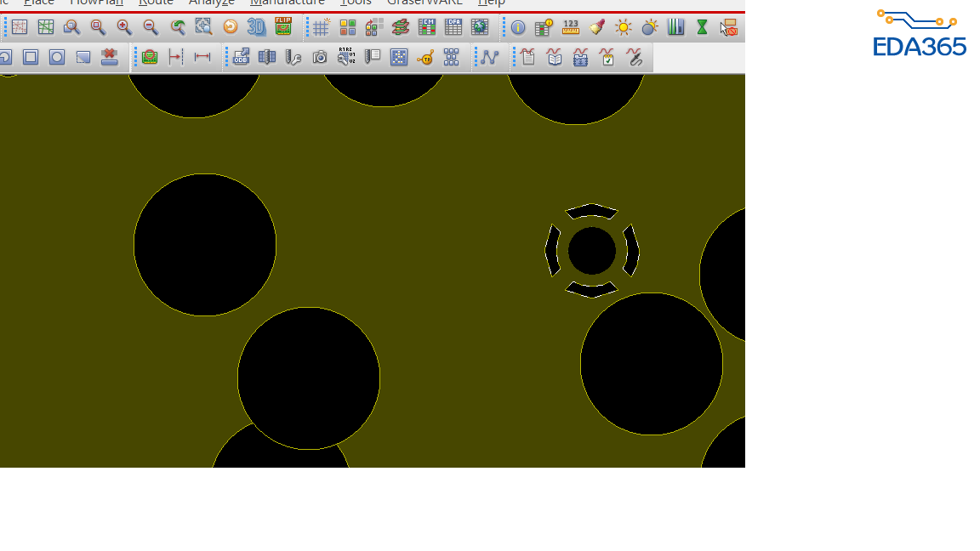
Task: Click the waveform document icon
Action: click(x=528, y=58)
